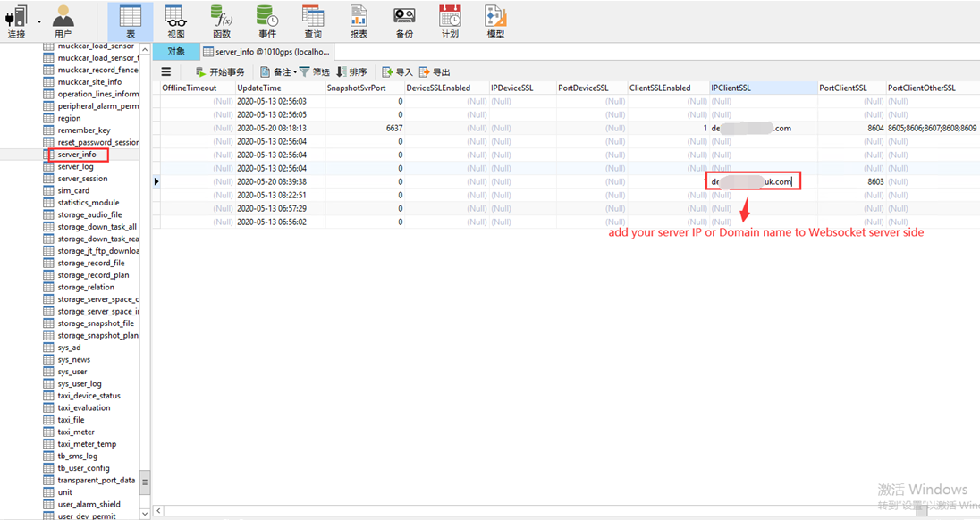Open the 连接 (Connection) toolbar icon
980x520 pixels.
pos(17,21)
